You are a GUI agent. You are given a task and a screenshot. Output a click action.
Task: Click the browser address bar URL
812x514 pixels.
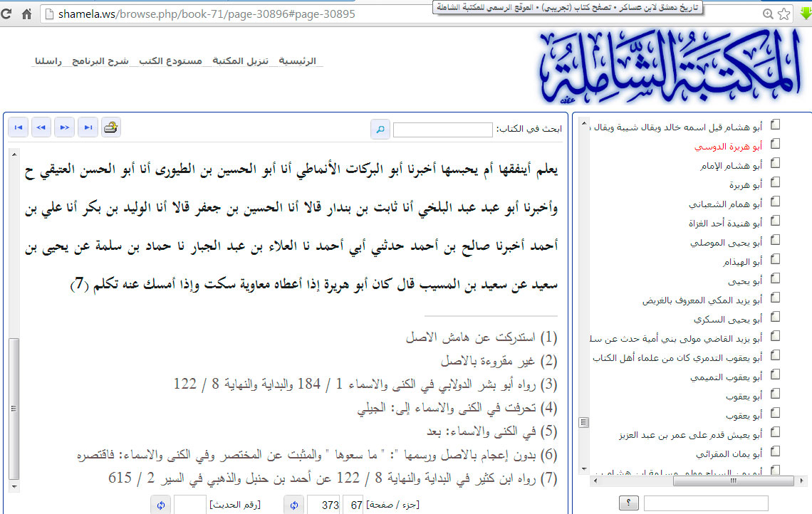point(207,14)
